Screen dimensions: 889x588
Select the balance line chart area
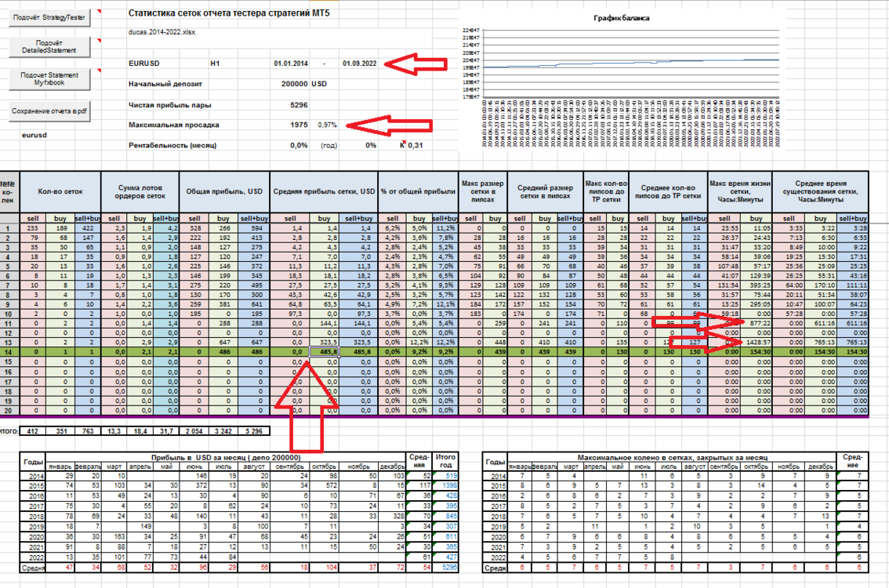pyautogui.click(x=630, y=64)
